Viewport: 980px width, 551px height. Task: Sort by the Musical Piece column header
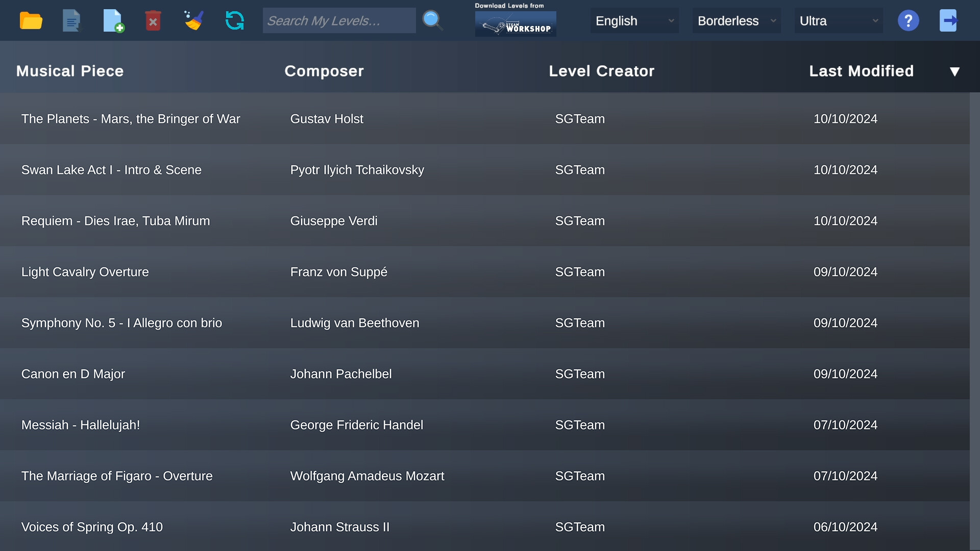pyautogui.click(x=69, y=71)
